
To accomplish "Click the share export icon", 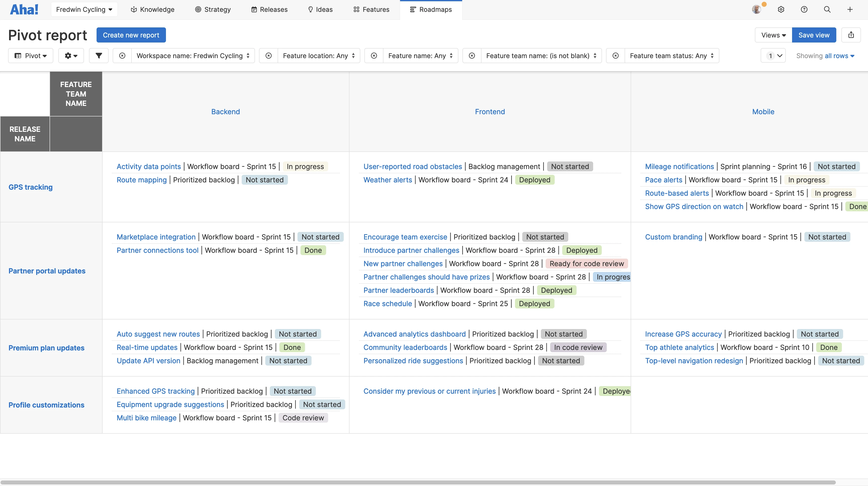I will 851,35.
